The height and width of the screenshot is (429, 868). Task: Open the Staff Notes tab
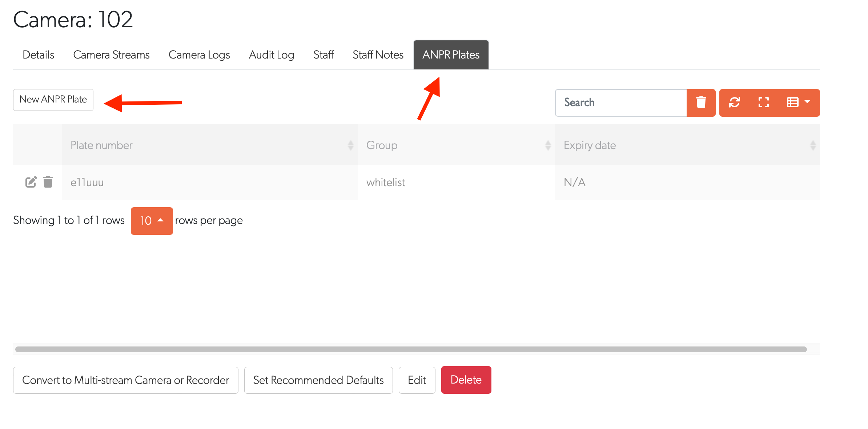click(x=378, y=55)
